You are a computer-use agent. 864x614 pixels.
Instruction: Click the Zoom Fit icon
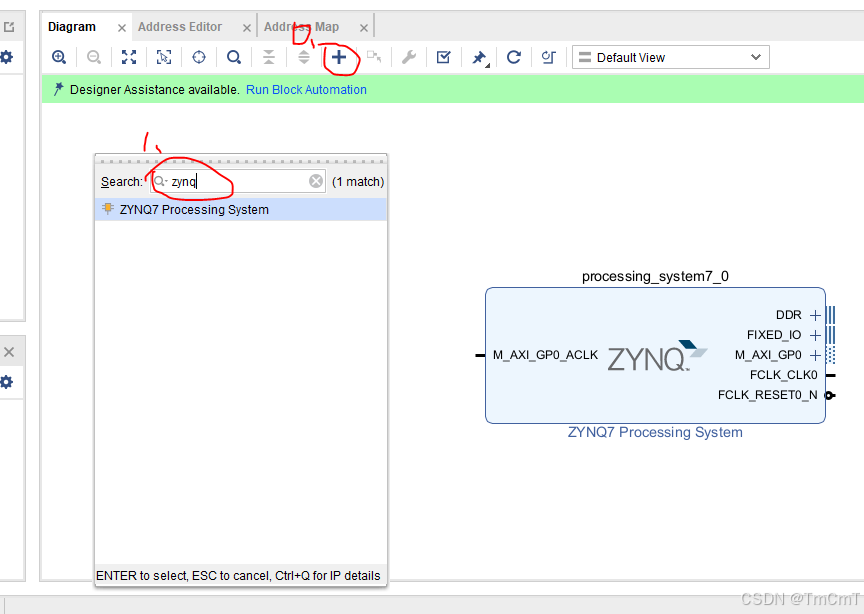tap(129, 57)
